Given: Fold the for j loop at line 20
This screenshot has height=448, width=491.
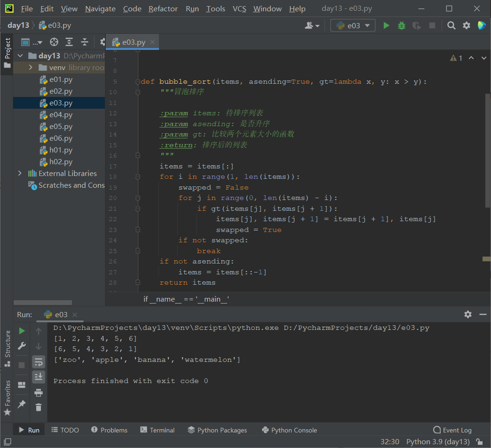Looking at the screenshot, I should (137, 198).
